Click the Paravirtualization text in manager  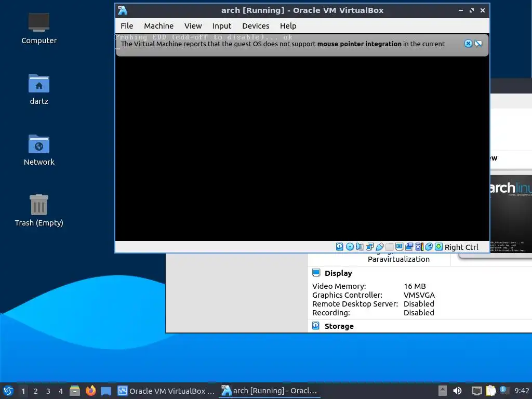(398, 259)
